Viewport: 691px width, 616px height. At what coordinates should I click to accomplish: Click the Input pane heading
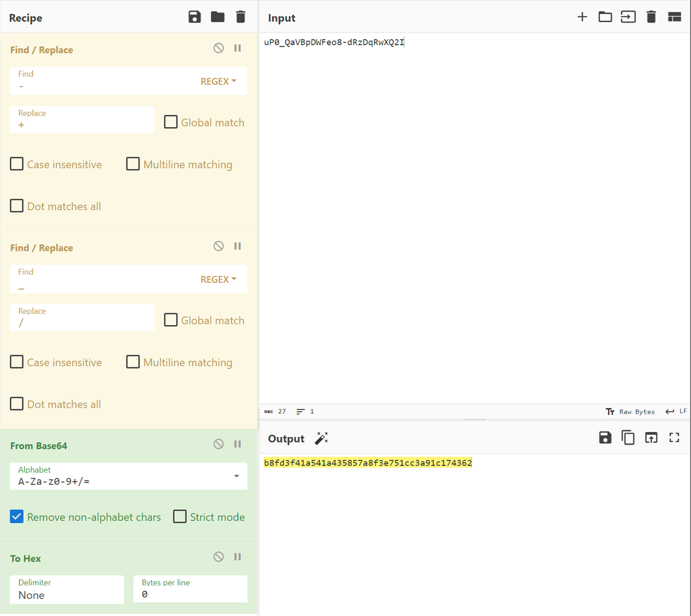(281, 18)
